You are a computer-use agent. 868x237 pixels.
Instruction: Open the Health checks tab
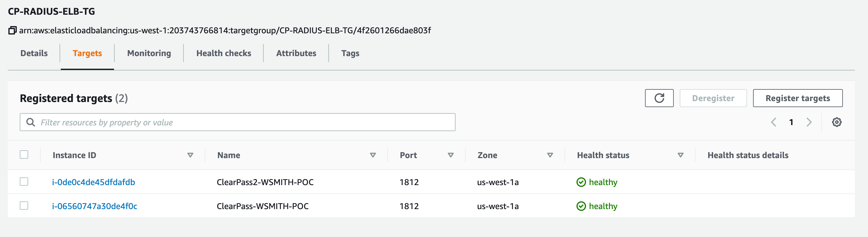click(x=223, y=53)
